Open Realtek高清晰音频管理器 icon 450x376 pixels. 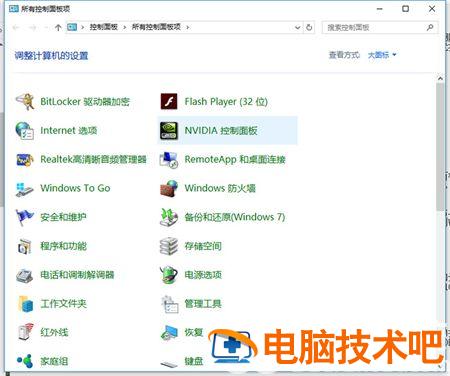25,159
